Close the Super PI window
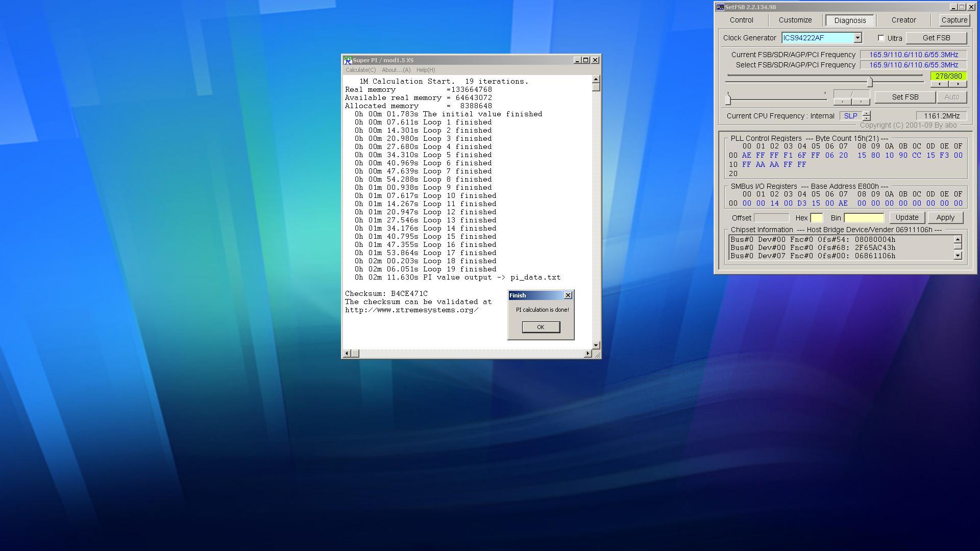 [595, 60]
